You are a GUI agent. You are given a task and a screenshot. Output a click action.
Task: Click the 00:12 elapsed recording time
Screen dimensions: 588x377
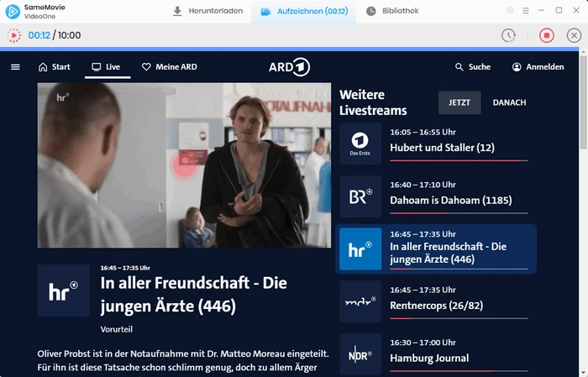tap(39, 35)
